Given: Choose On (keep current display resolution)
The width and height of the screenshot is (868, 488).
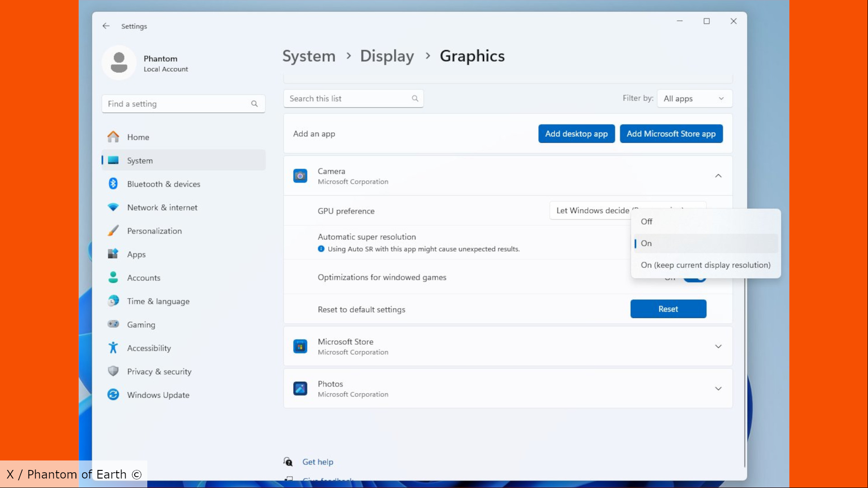Looking at the screenshot, I should pos(706,265).
